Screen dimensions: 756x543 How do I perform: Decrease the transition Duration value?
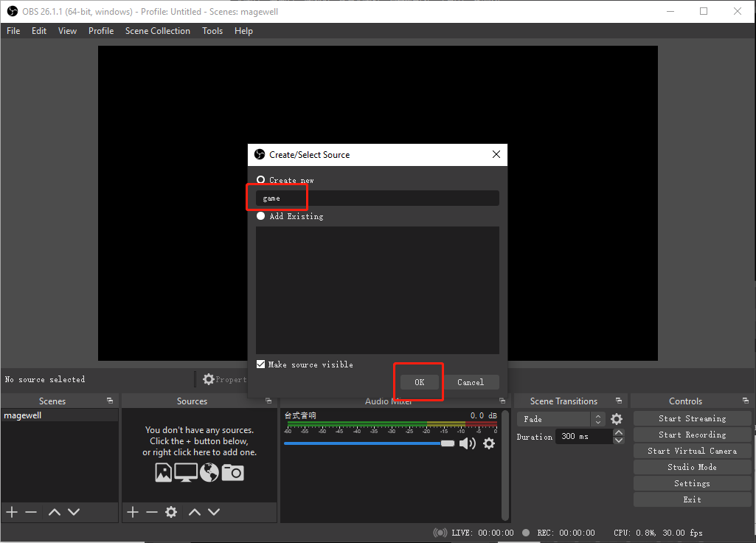(619, 440)
